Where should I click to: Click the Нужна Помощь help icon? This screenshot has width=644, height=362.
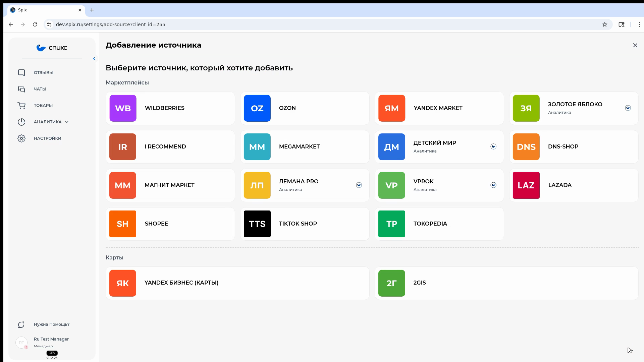21,324
